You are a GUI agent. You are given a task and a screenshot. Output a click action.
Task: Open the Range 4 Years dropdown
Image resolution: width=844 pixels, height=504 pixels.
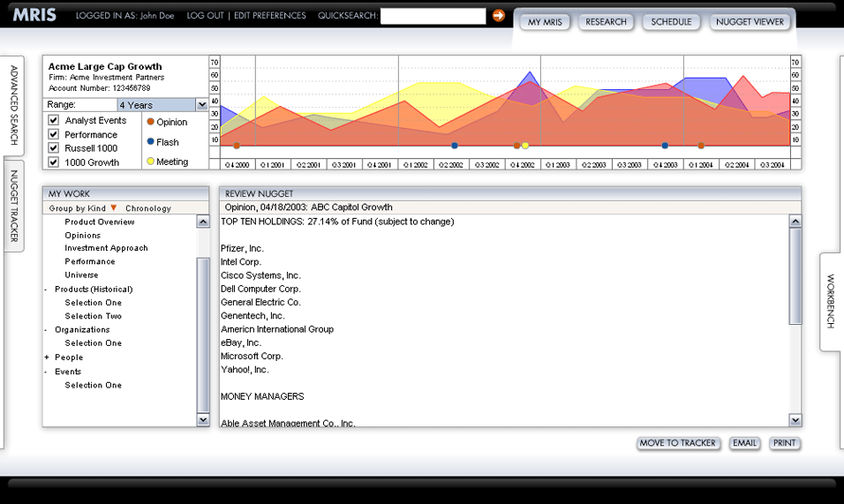[202, 105]
